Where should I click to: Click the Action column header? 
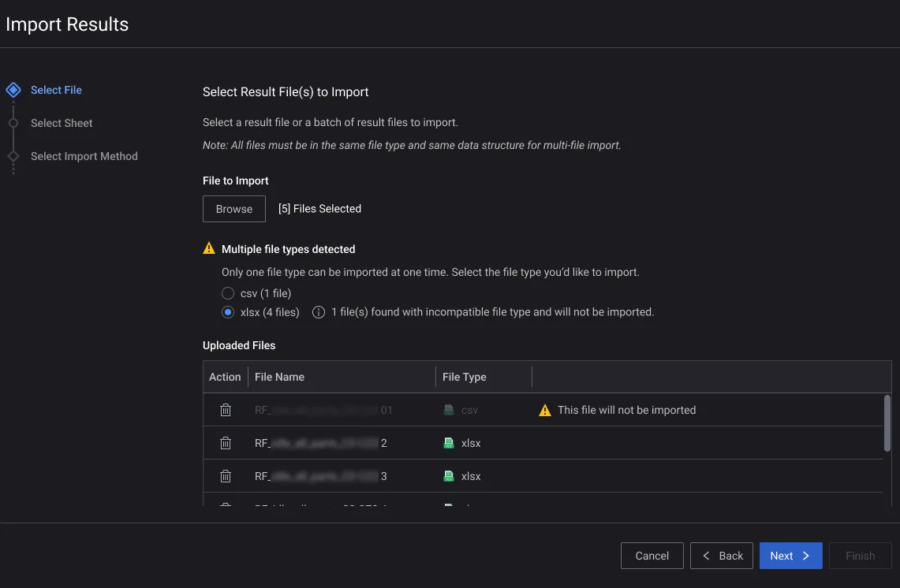225,377
